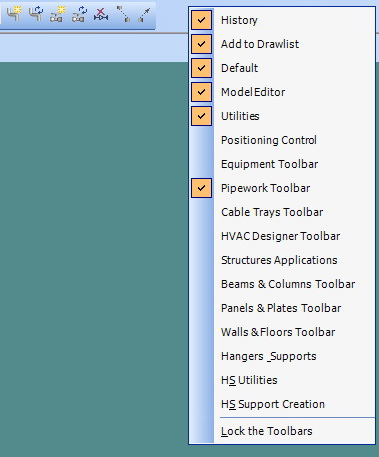This screenshot has height=457, width=379.
Task: Enable the Equipment Toolbar
Action: pyautogui.click(x=282, y=164)
